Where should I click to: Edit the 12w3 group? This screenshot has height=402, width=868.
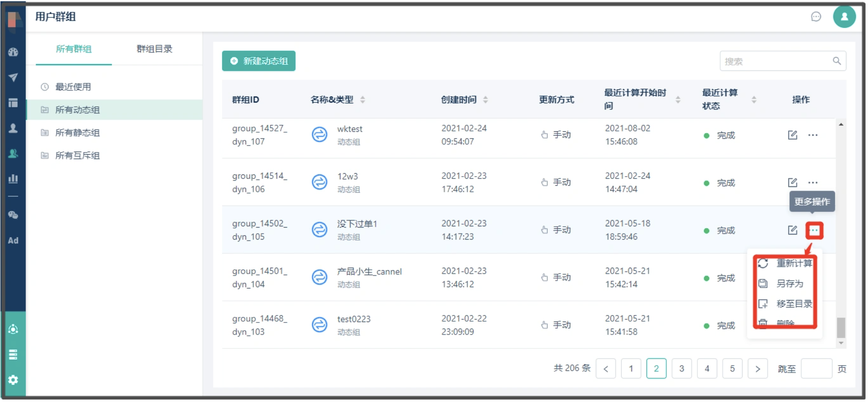coord(793,182)
